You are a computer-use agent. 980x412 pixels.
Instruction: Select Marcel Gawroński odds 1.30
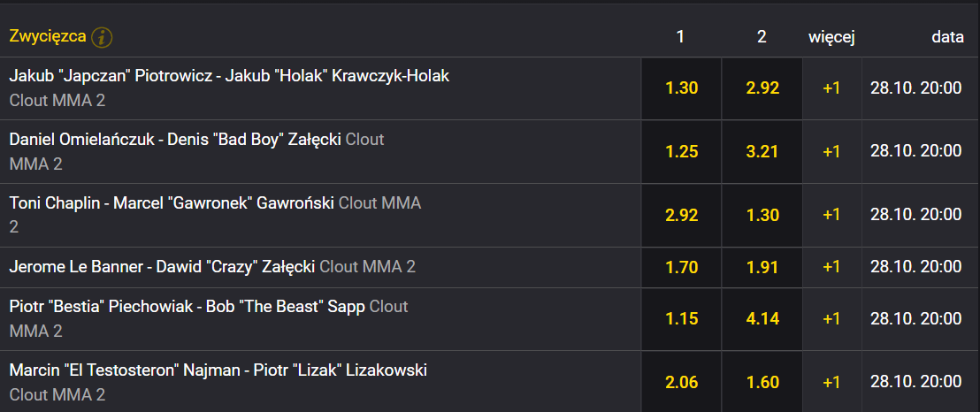pos(762,215)
